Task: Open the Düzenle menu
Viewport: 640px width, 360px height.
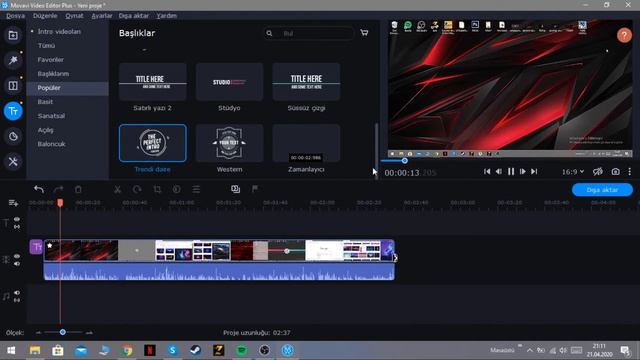Action: point(45,16)
